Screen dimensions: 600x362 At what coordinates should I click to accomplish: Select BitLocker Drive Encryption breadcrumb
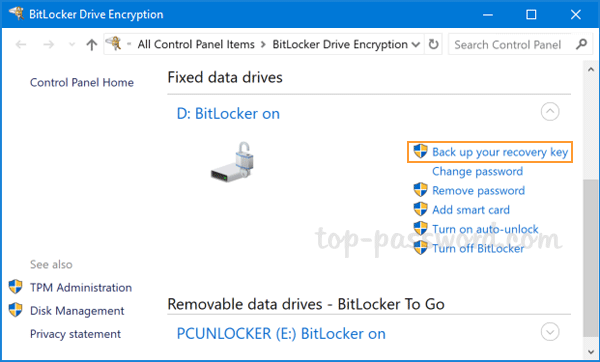click(340, 44)
